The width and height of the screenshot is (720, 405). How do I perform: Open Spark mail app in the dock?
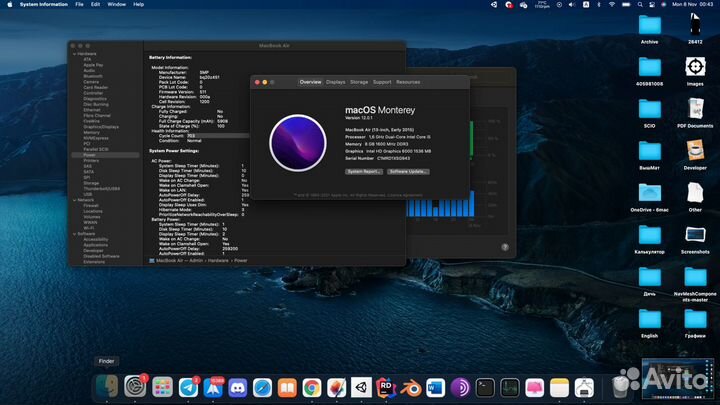coord(213,388)
